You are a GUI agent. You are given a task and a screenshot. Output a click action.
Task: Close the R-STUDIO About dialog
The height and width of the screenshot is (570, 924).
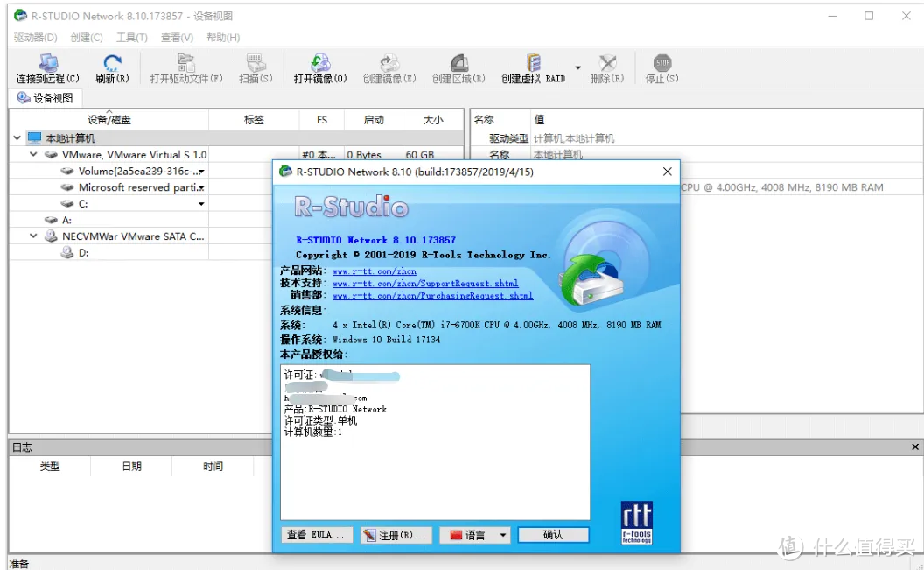[x=667, y=172]
